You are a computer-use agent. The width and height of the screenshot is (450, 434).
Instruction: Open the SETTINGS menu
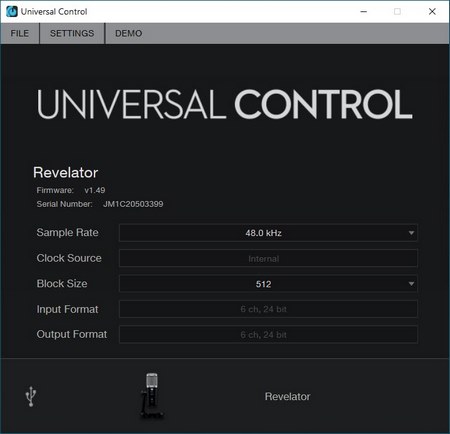click(x=72, y=33)
